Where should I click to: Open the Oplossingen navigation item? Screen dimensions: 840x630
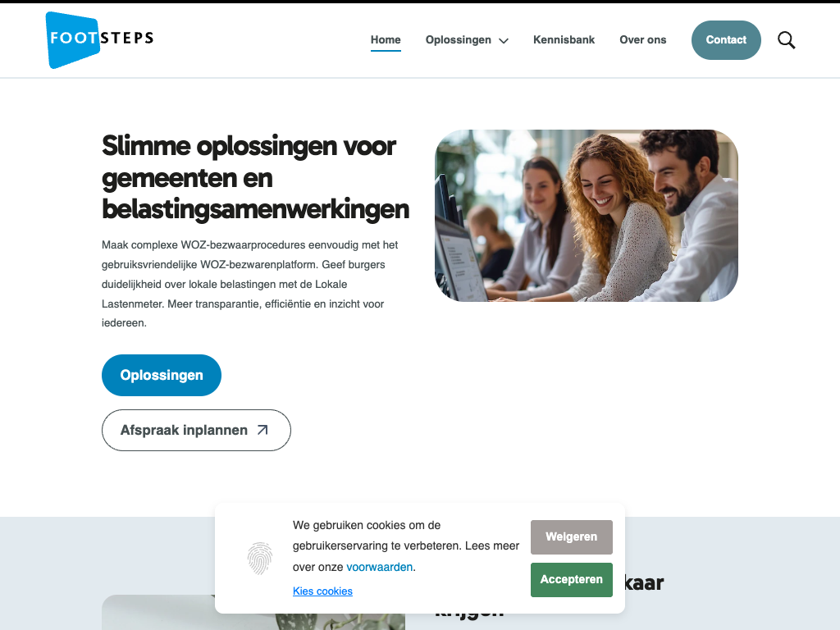[x=458, y=39]
